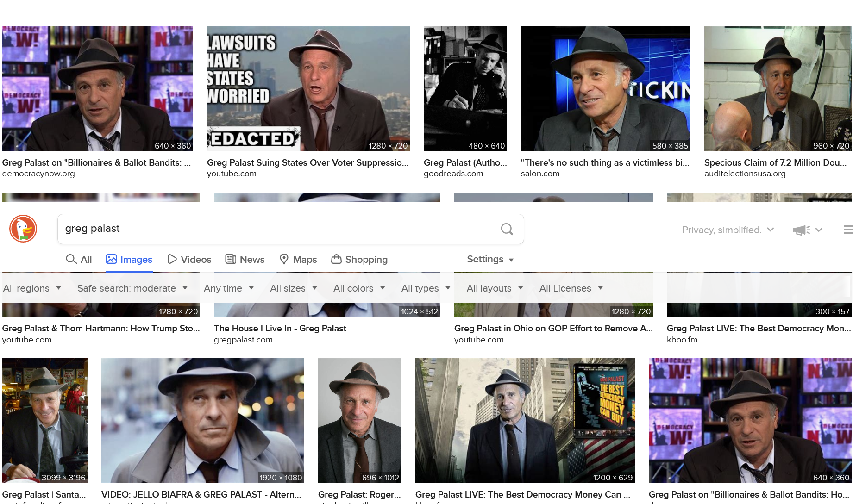Open the 1920 × 1080 Jello Biafra video thumbnail
The width and height of the screenshot is (853, 504).
[x=203, y=421]
